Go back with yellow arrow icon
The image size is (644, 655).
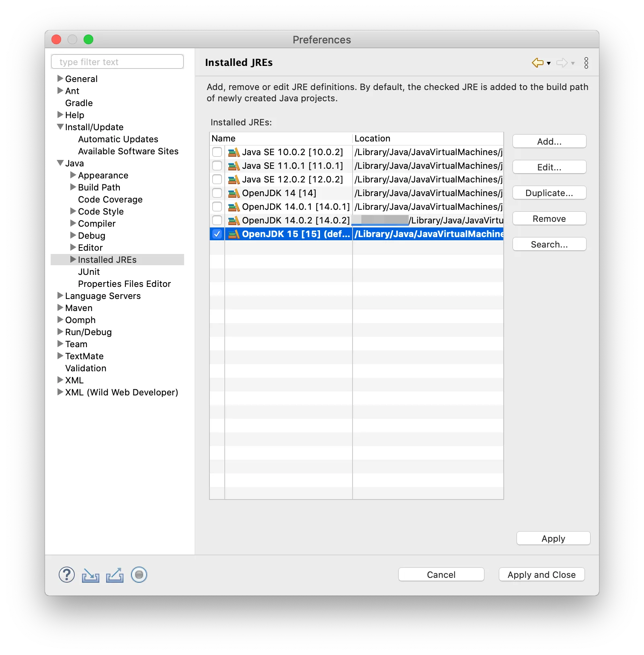(x=537, y=63)
